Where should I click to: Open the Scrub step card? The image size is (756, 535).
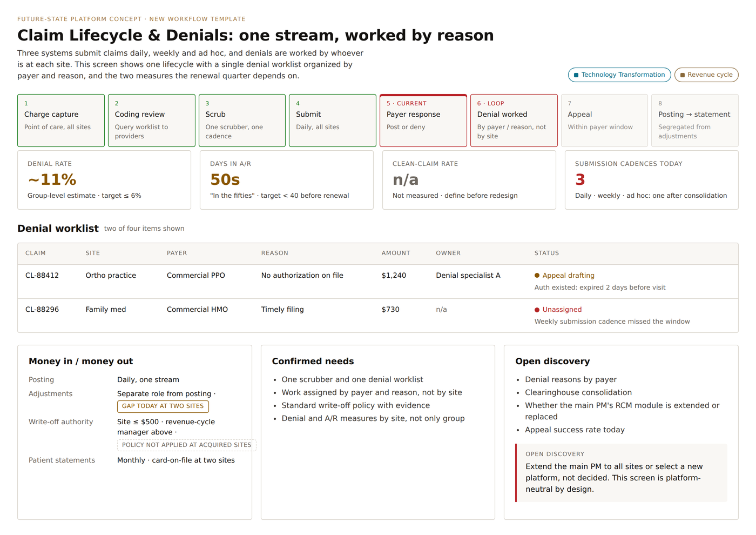[242, 121]
